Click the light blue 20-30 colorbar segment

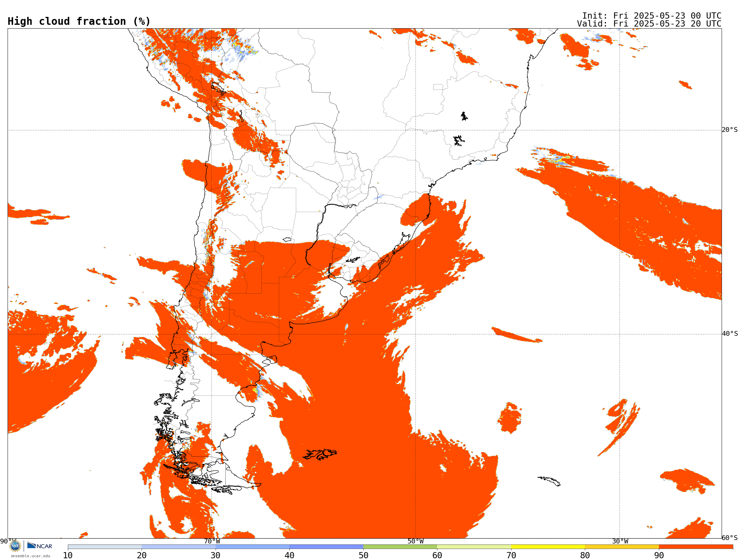(x=178, y=547)
